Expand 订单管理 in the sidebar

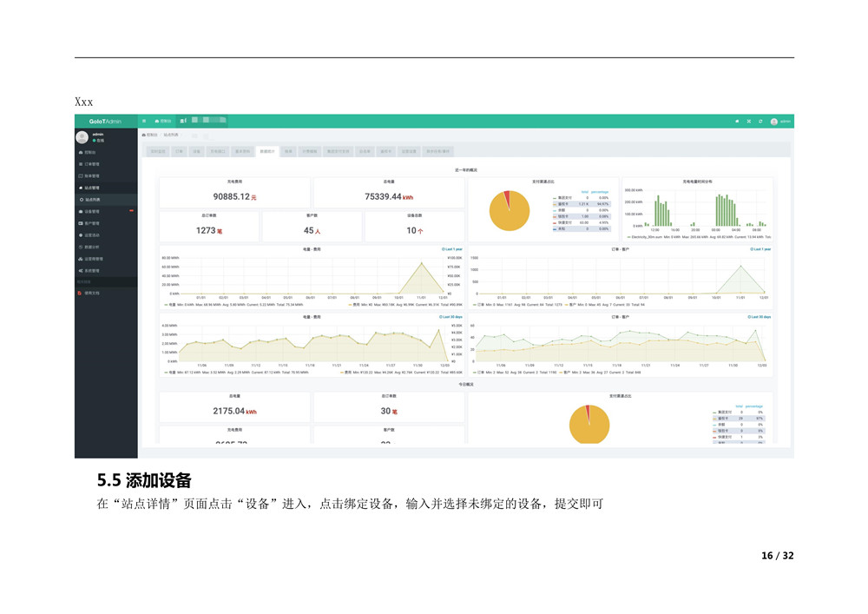[x=92, y=164]
